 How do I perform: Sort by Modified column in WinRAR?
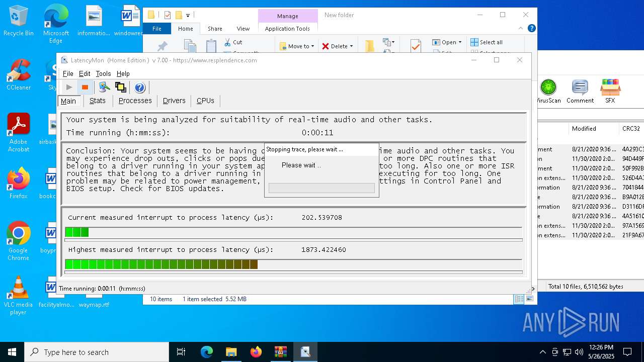593,129
